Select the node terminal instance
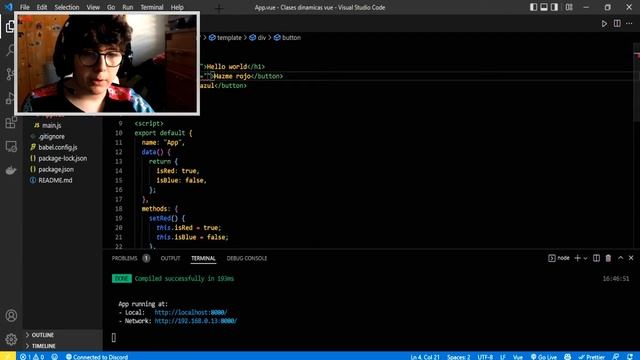The image size is (640, 360). click(559, 258)
